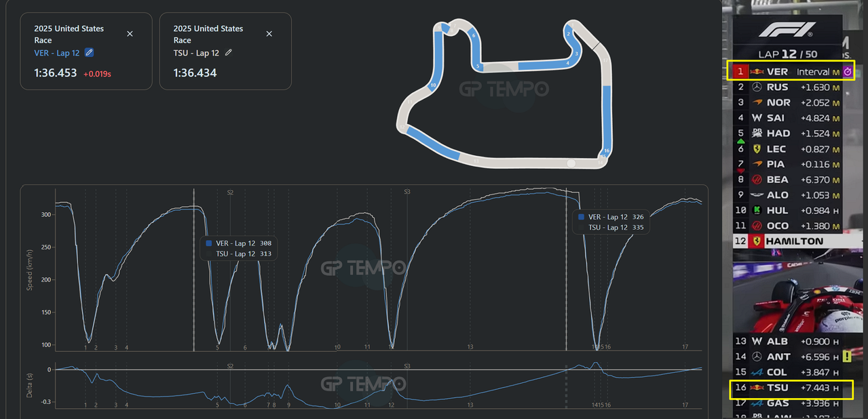Click the green warning icon beside ANT
This screenshot has height=419, width=868.
847,357
